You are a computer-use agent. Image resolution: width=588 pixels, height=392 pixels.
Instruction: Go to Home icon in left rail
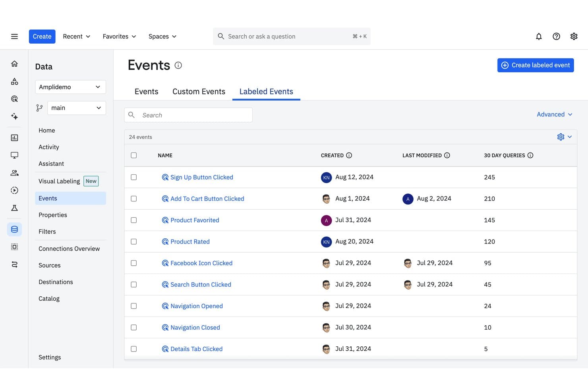click(14, 64)
